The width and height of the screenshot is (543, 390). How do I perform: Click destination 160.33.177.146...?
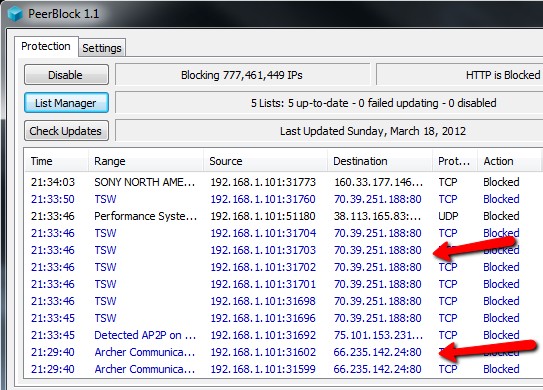click(378, 182)
